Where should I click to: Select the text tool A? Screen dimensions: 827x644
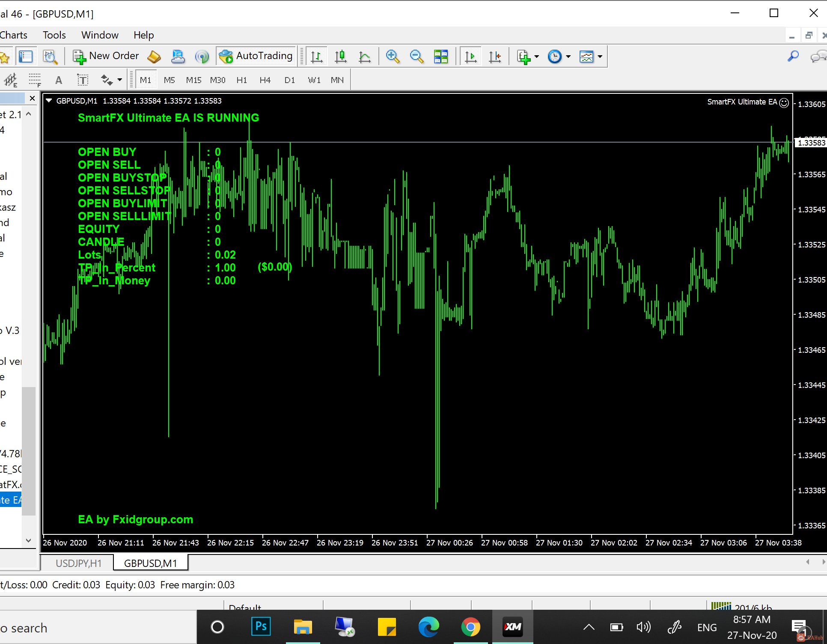(59, 80)
